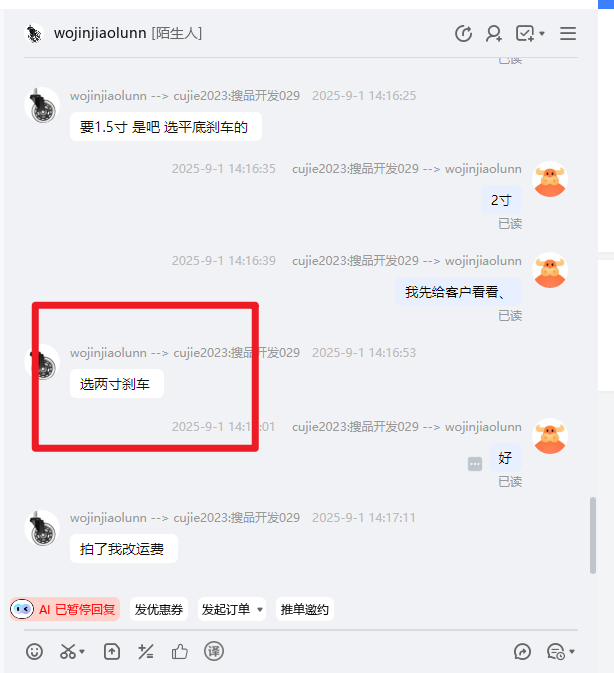Click the 发优惠券 button
614x673 pixels.
click(x=159, y=609)
